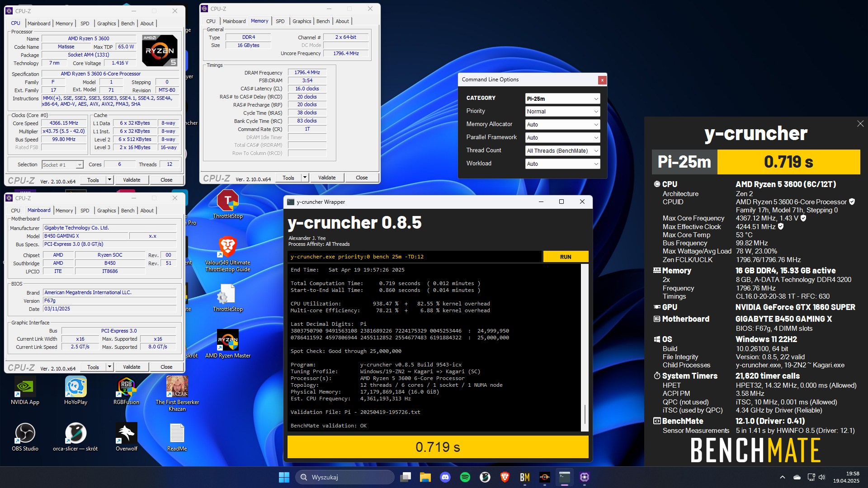Open Brave browser from taskbar
Screen dimensions: 868x488
point(505,477)
